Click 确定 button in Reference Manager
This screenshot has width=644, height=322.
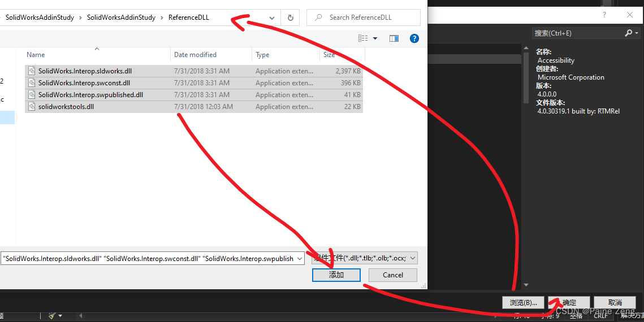569,302
